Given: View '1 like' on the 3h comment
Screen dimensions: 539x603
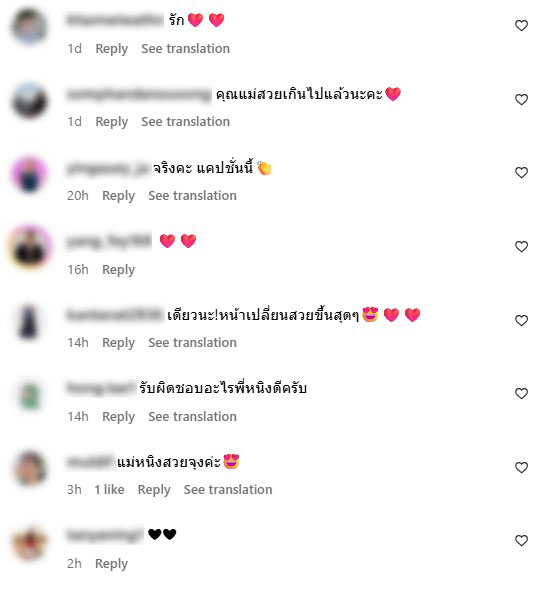Looking at the screenshot, I should tap(110, 490).
